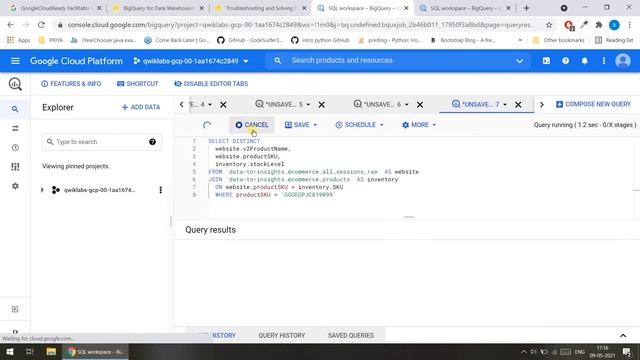Click the BigQuery product logo icon

(15, 84)
